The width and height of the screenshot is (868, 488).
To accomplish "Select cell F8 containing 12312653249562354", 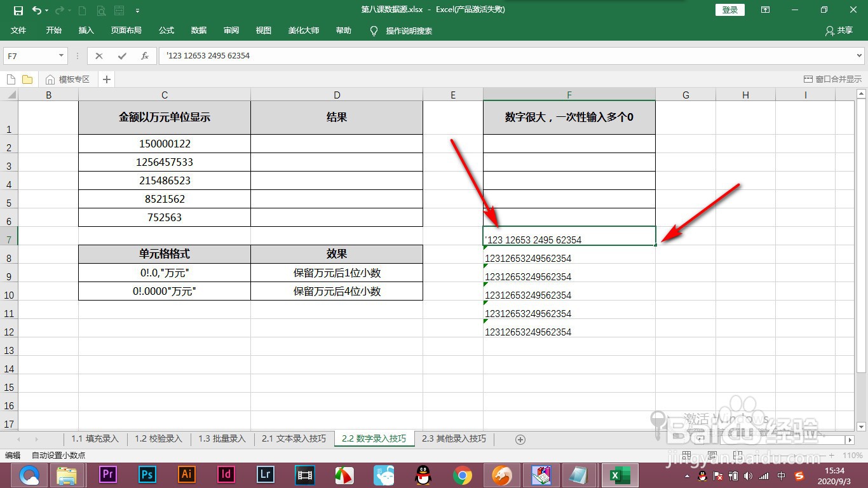I will [569, 258].
